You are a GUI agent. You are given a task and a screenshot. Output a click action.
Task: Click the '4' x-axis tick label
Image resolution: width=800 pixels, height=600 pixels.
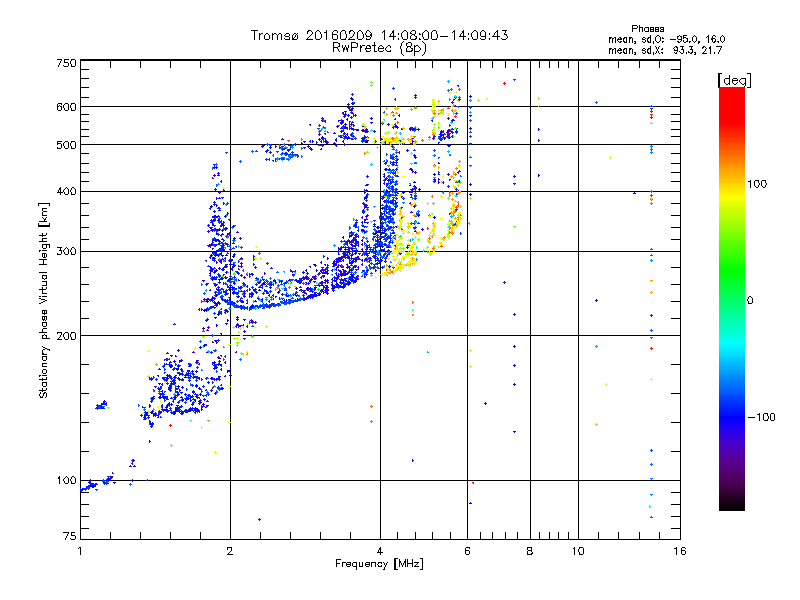click(x=380, y=551)
